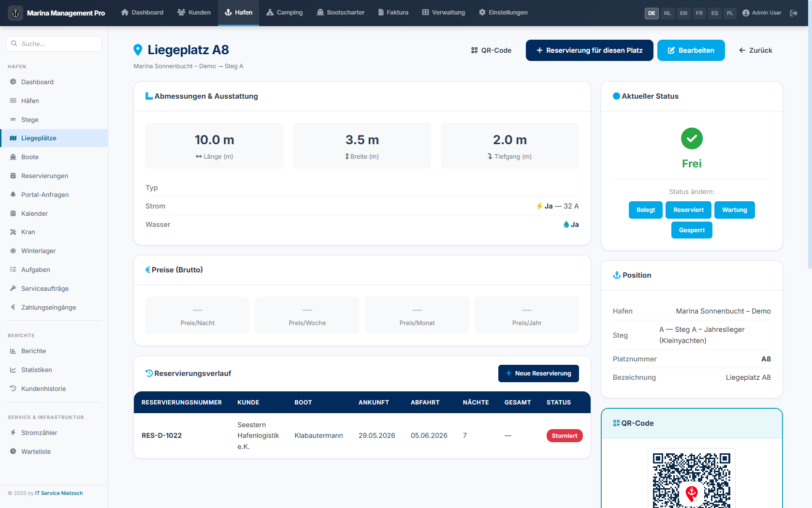Switch language to EN
The image size is (812, 508).
point(683,13)
